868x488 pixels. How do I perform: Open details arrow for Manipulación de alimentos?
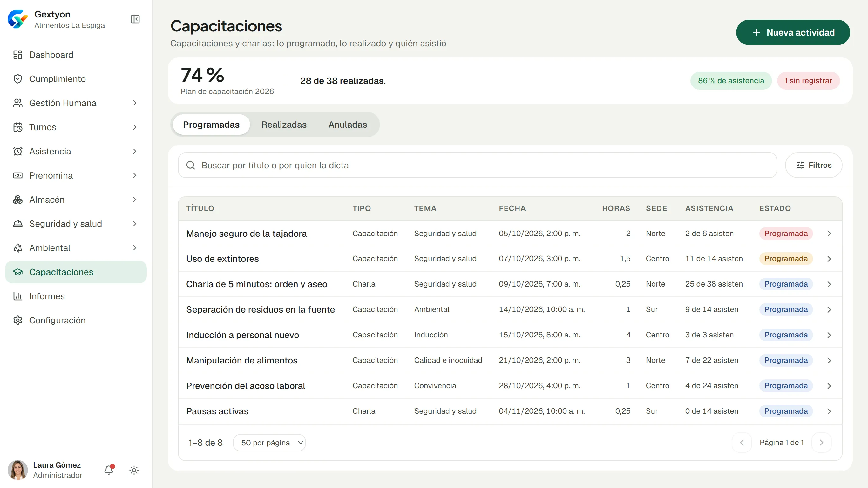[x=829, y=361]
